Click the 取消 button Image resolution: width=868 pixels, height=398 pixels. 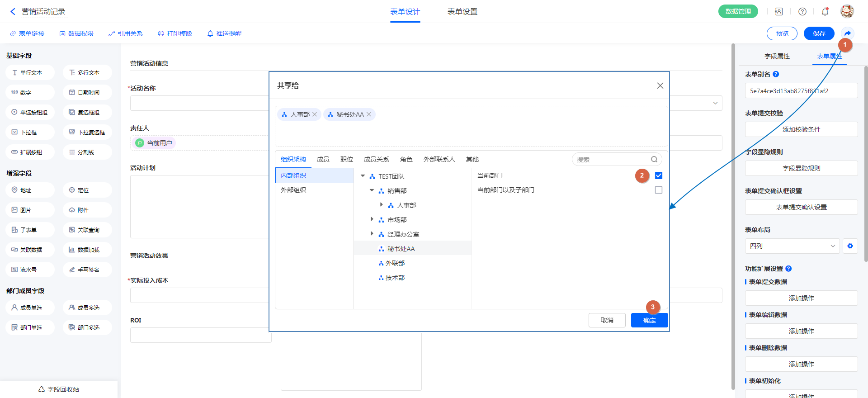pyautogui.click(x=607, y=320)
